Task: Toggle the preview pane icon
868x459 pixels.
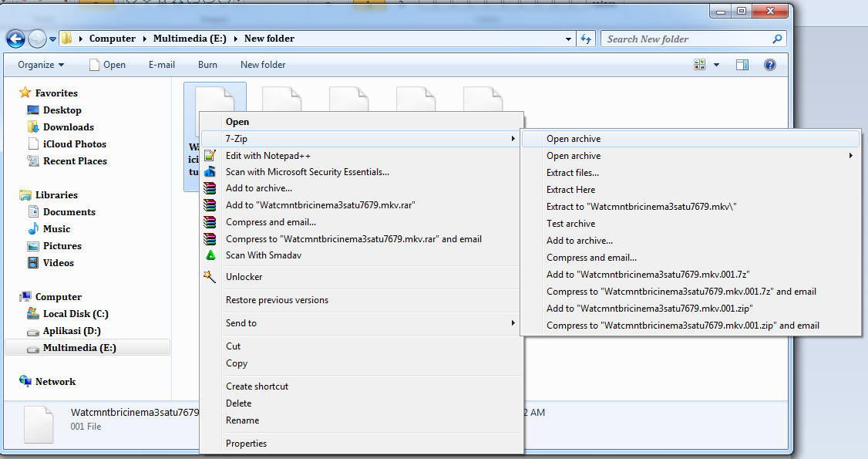Action: (742, 65)
